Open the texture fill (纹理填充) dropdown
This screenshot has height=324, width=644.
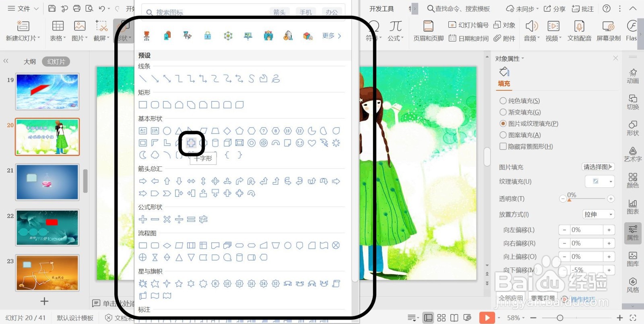[x=600, y=181]
